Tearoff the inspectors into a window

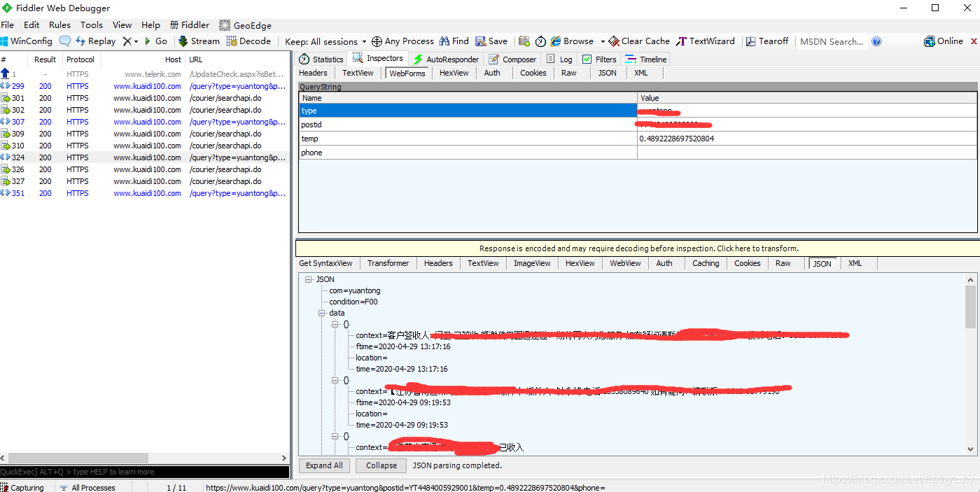767,41
